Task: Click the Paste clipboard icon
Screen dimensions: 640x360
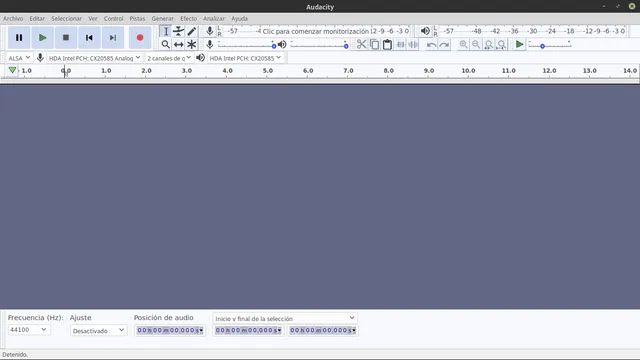Action: pyautogui.click(x=387, y=44)
